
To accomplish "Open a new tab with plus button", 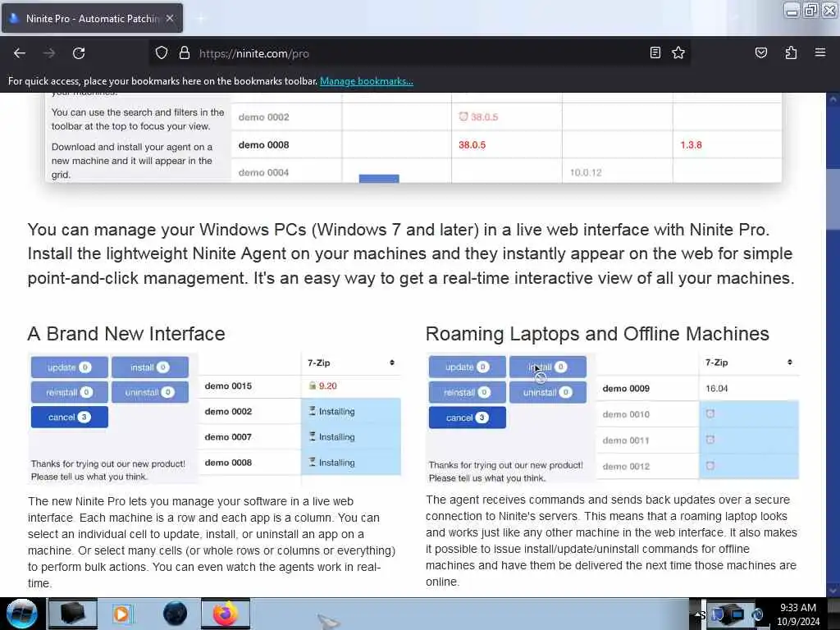I will click(201, 19).
